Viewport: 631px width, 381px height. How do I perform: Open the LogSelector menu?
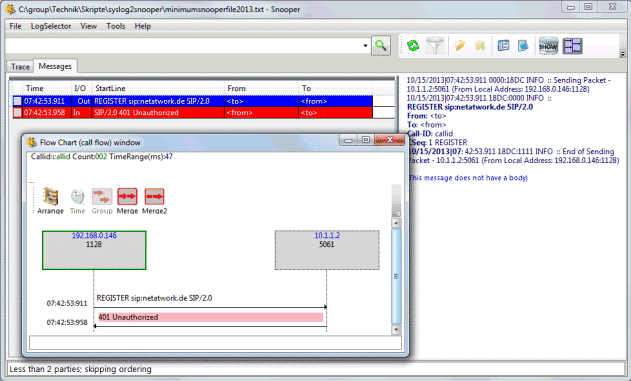click(51, 26)
